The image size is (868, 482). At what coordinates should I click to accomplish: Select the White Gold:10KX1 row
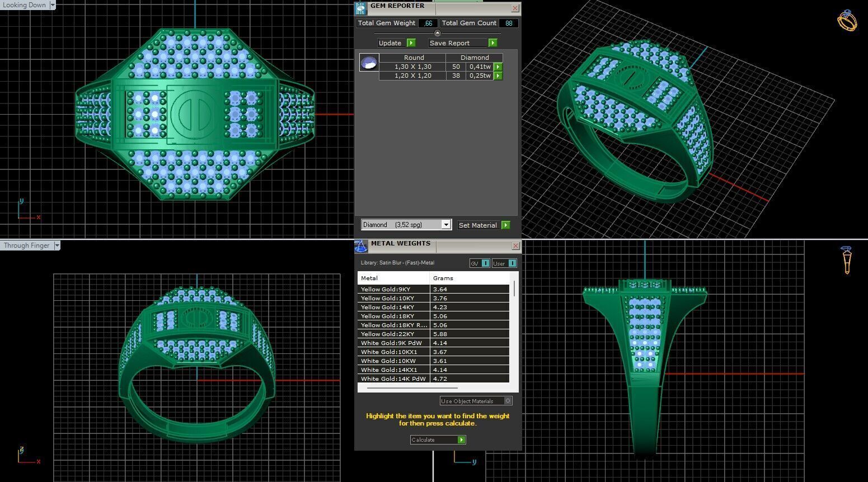pos(434,352)
